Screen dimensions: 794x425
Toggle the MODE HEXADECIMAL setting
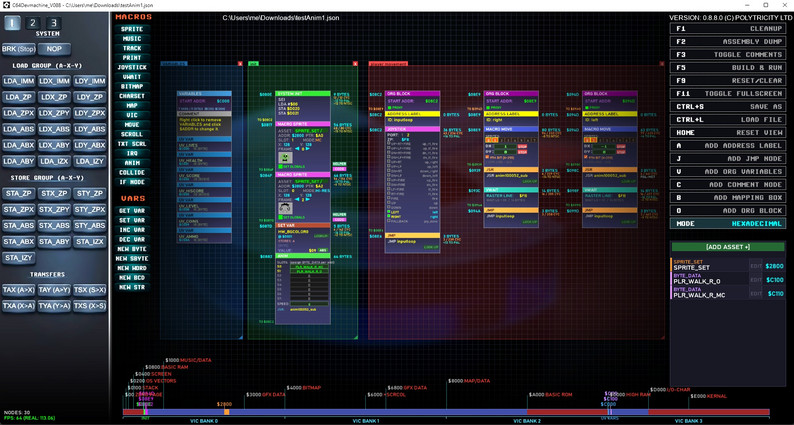pyautogui.click(x=727, y=223)
